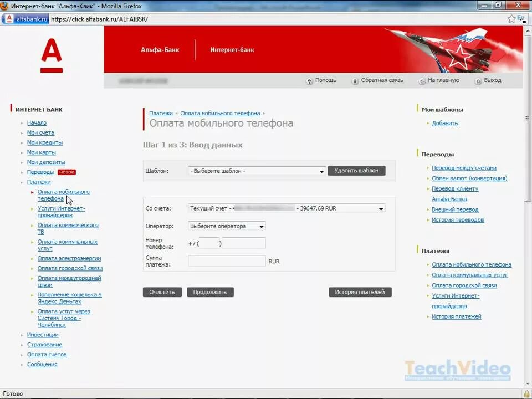Image resolution: width=532 pixels, height=399 pixels.
Task: Open Мои кредиты in the left menu
Action: 45,142
